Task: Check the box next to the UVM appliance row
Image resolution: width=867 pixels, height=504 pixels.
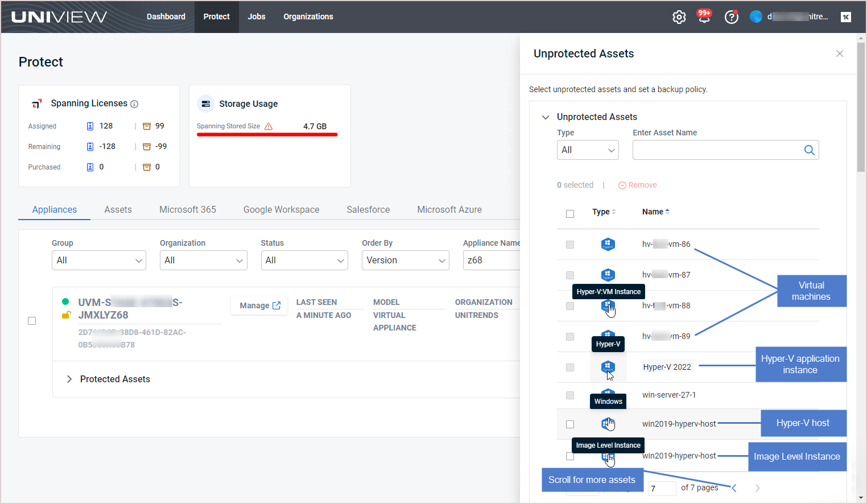Action: [32, 320]
